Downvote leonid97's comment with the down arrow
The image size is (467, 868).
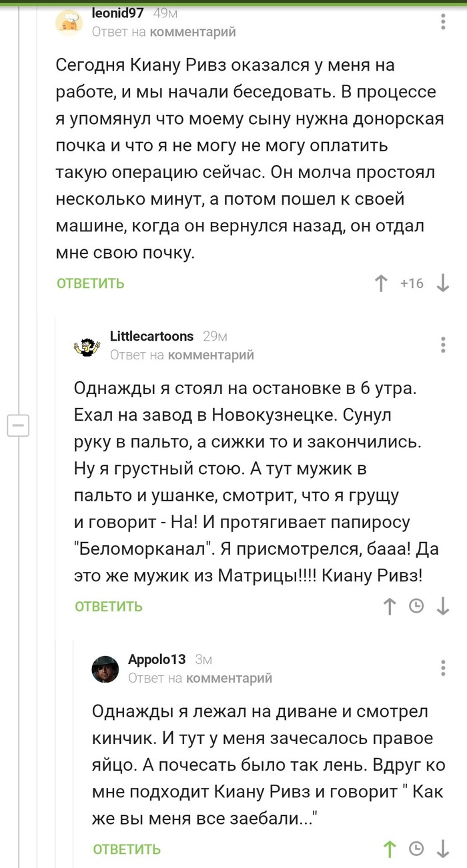(442, 283)
